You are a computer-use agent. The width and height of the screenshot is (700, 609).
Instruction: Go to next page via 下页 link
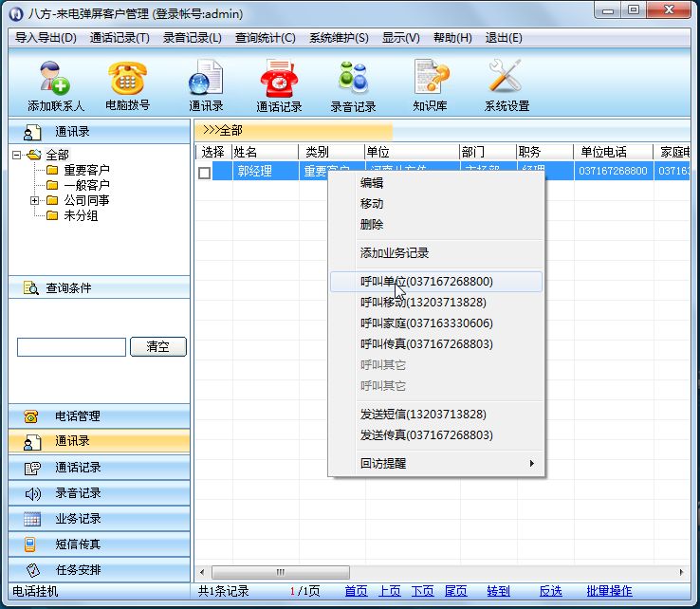tap(423, 591)
